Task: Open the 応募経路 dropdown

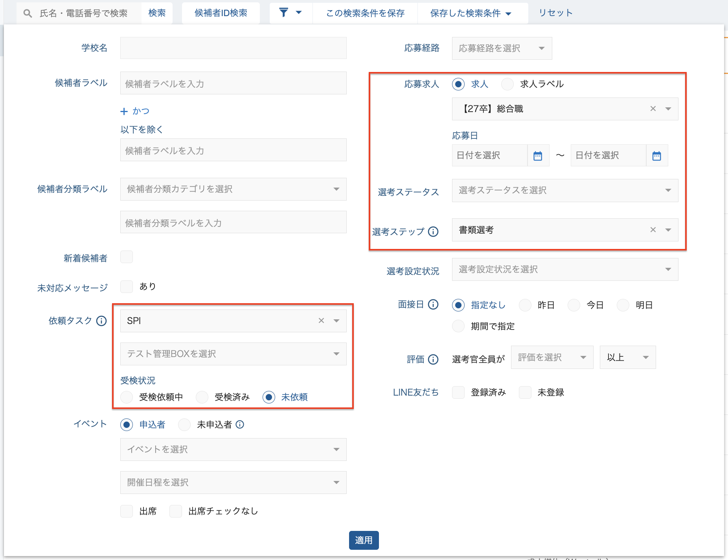Action: (x=502, y=48)
